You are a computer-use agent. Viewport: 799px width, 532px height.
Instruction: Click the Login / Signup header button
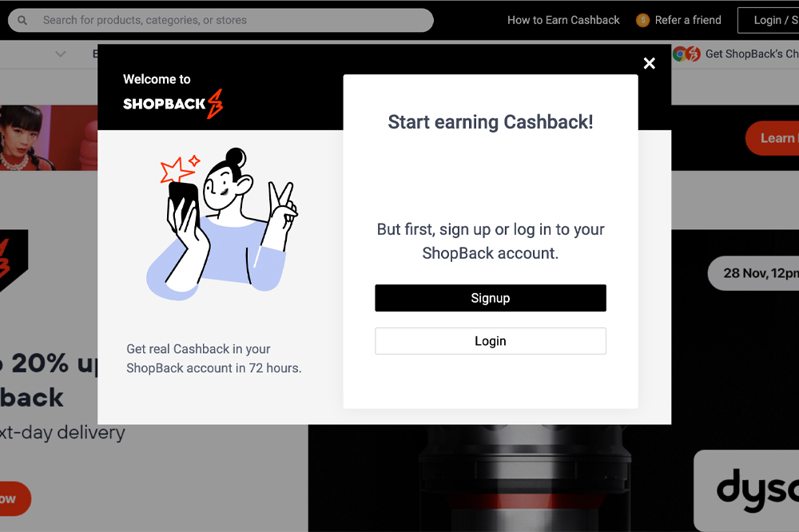click(x=769, y=21)
